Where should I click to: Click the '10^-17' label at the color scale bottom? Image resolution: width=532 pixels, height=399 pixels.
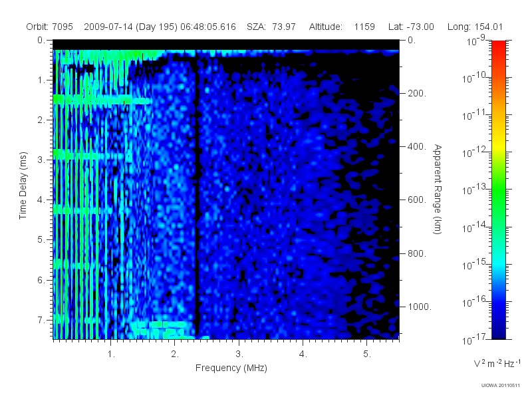pyautogui.click(x=474, y=338)
